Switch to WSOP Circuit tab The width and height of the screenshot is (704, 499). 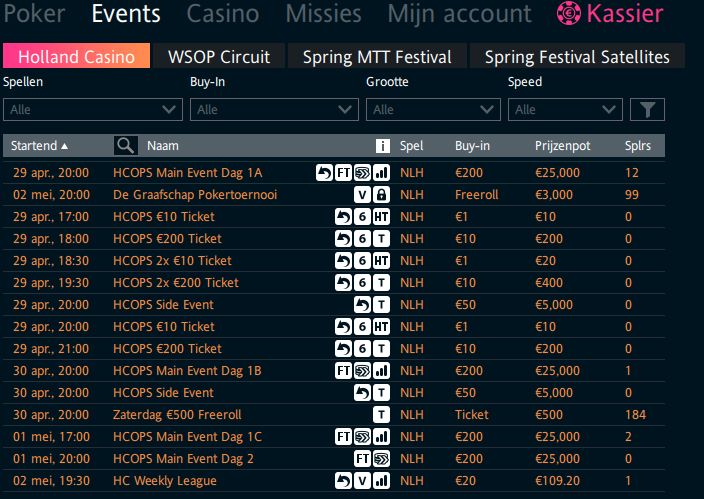click(x=219, y=56)
